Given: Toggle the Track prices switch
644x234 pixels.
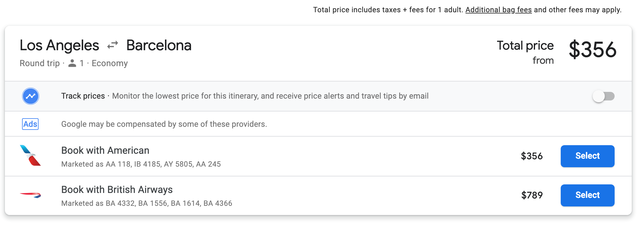Looking at the screenshot, I should (x=603, y=96).
